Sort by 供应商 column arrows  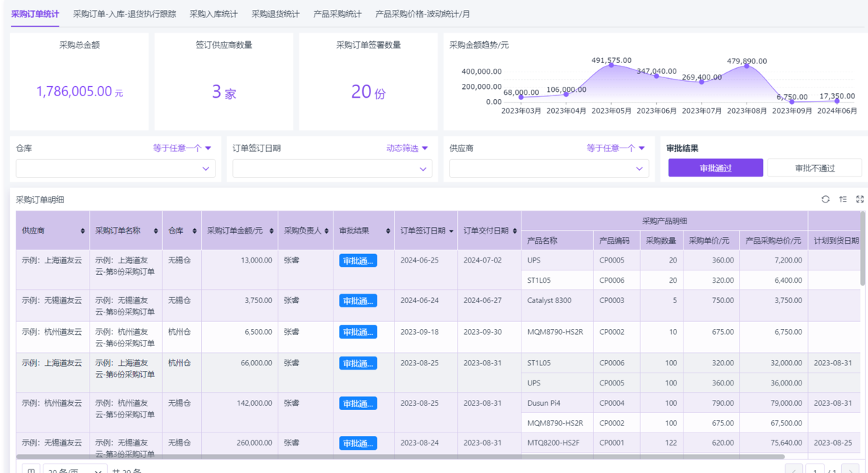click(82, 231)
